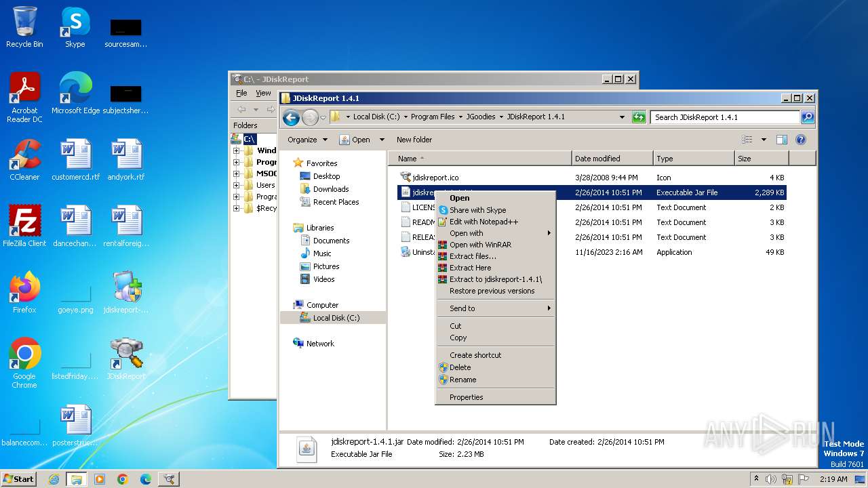Sort files by Type column header
This screenshot has width=868, height=488.
[694, 159]
